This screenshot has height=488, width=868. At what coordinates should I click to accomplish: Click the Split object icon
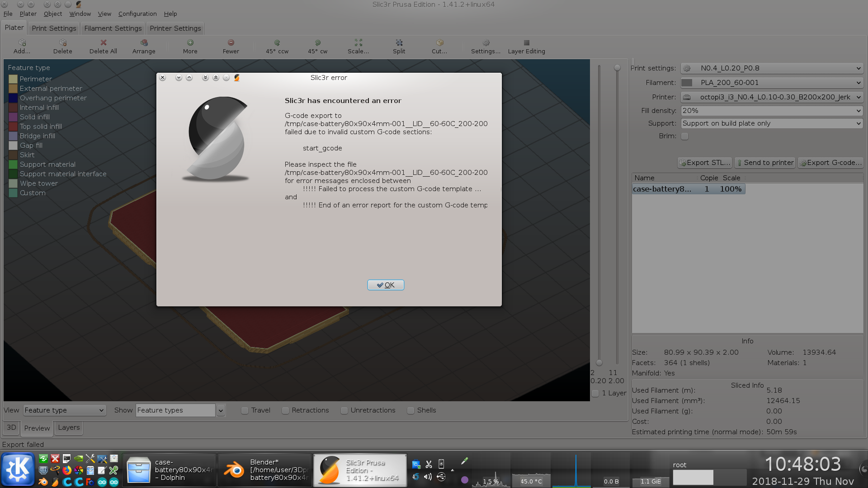(x=399, y=43)
